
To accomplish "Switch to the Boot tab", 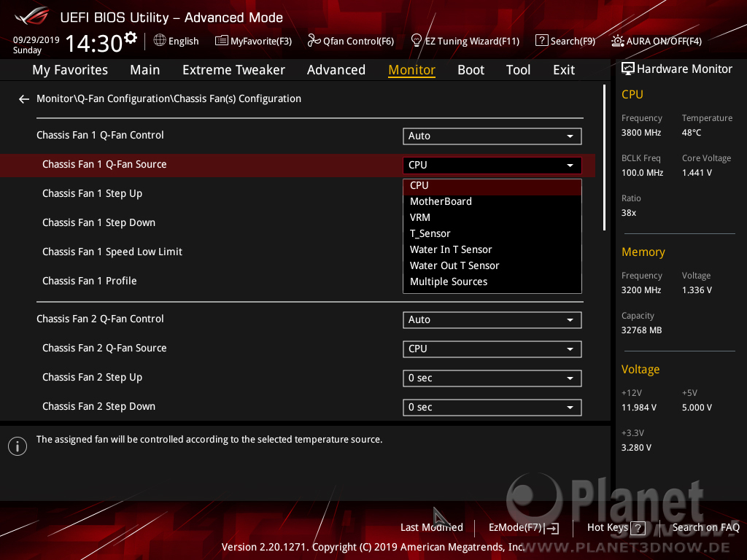I will click(471, 70).
